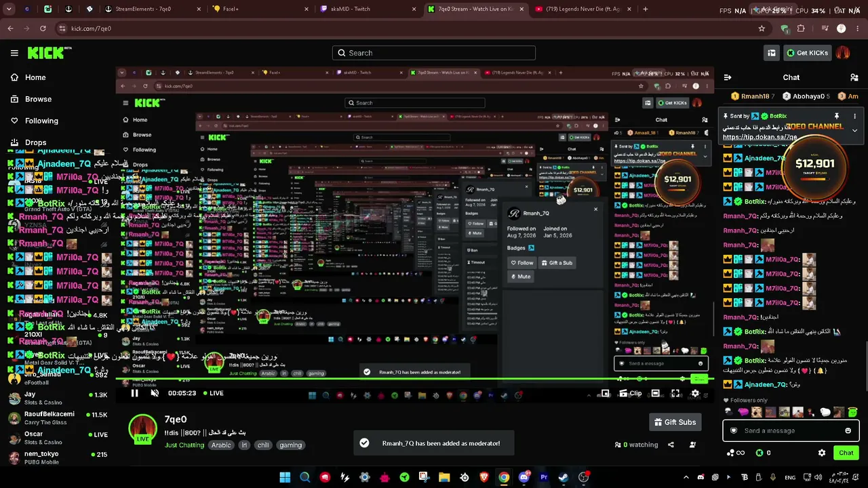Image resolution: width=868 pixels, height=488 pixels.
Task: Open Following in Kick sidebar
Action: [35, 121]
